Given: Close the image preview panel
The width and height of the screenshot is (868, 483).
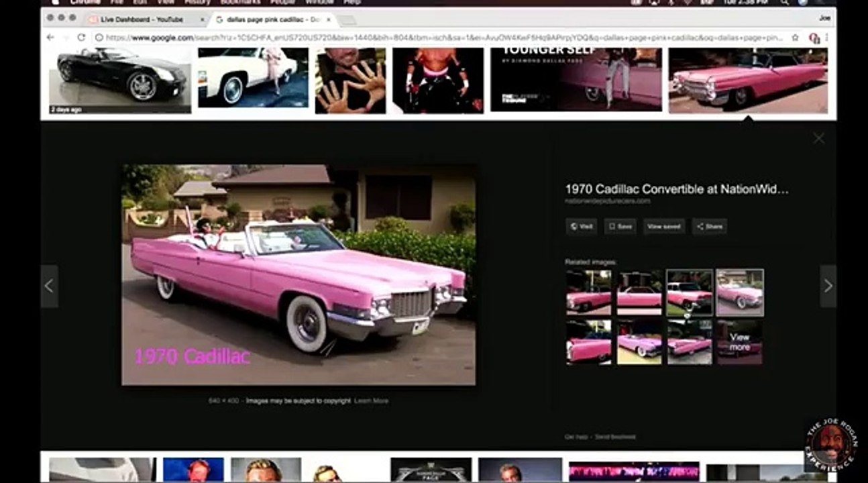Looking at the screenshot, I should (x=818, y=138).
